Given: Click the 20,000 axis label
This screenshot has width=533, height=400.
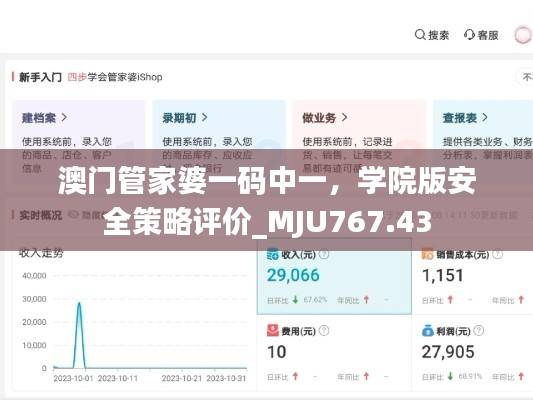Looking at the screenshot, I should click(x=34, y=322).
